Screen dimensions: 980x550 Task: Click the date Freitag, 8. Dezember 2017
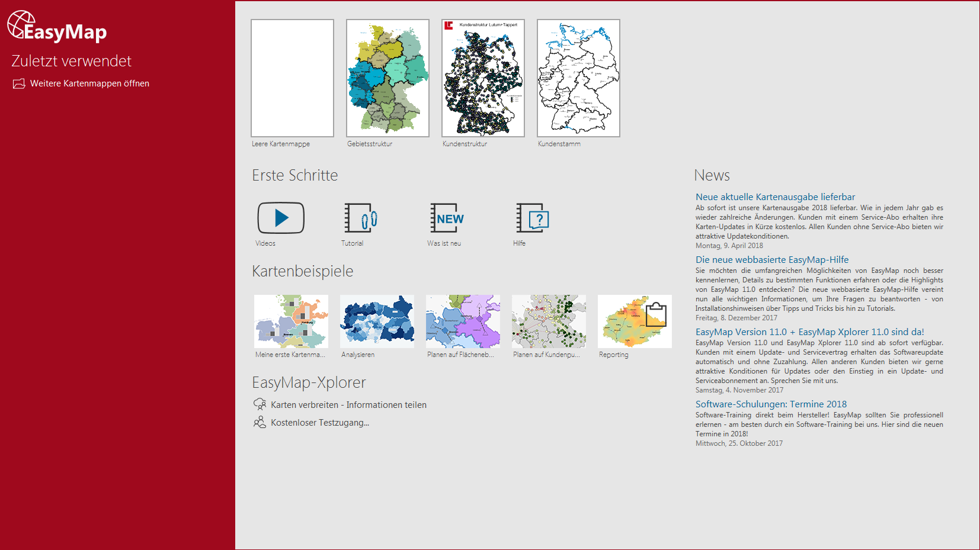[x=736, y=318]
